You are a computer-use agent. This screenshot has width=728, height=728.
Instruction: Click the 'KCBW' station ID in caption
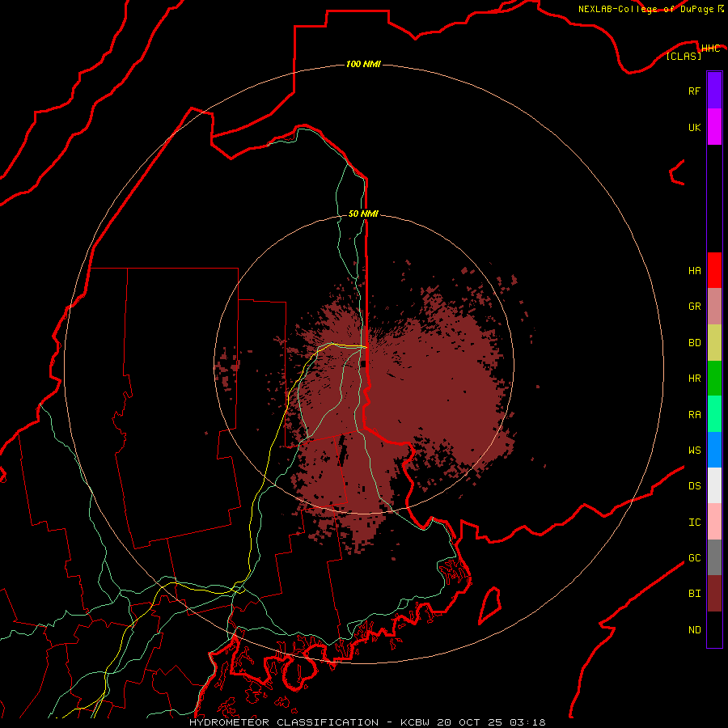(415, 722)
